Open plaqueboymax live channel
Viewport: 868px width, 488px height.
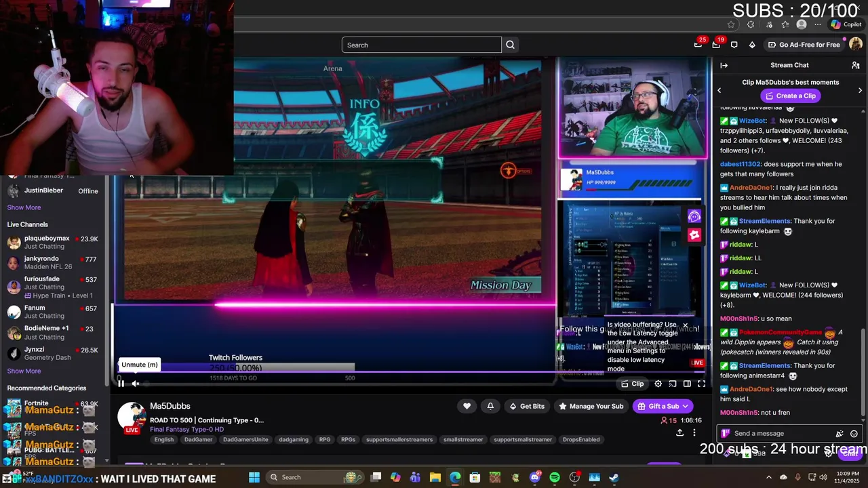click(53, 243)
